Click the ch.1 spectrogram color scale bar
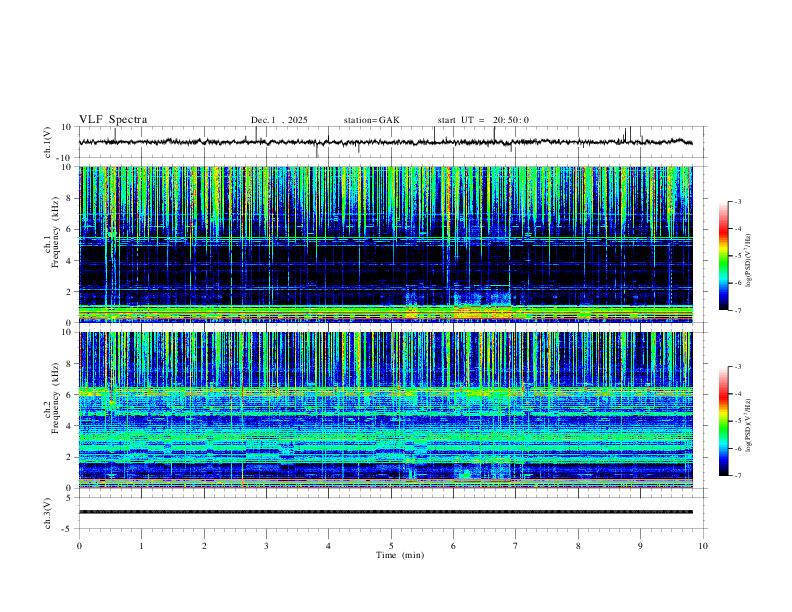The height and width of the screenshot is (612, 792). 723,256
